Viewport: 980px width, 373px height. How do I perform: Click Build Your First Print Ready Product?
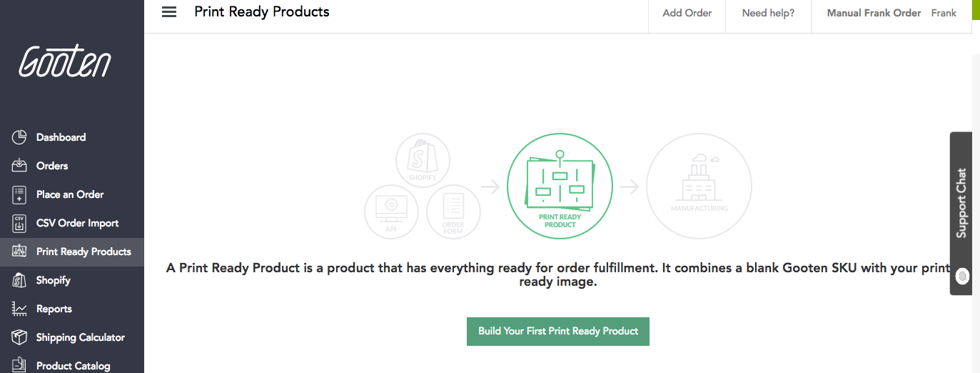558,332
